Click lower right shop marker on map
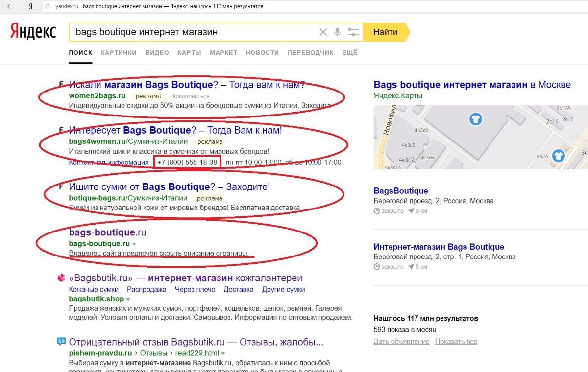Viewport: 588px width, 372px height. (558, 156)
